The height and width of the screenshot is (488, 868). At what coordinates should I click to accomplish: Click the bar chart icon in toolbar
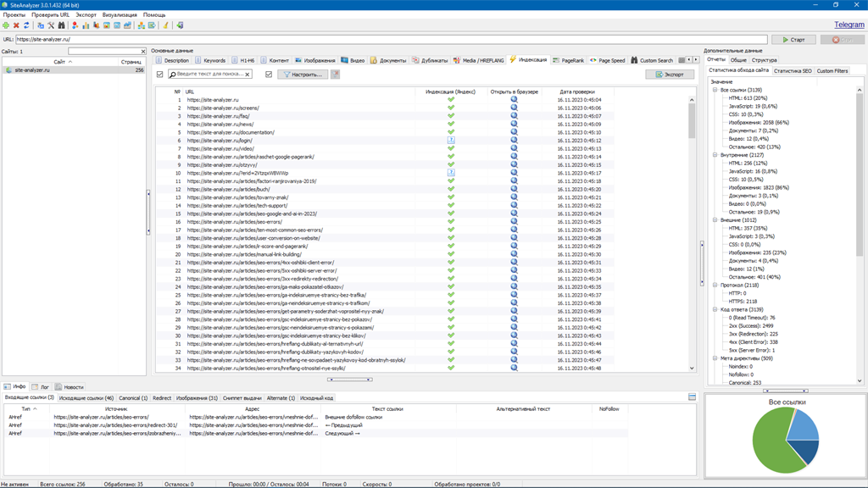click(86, 25)
